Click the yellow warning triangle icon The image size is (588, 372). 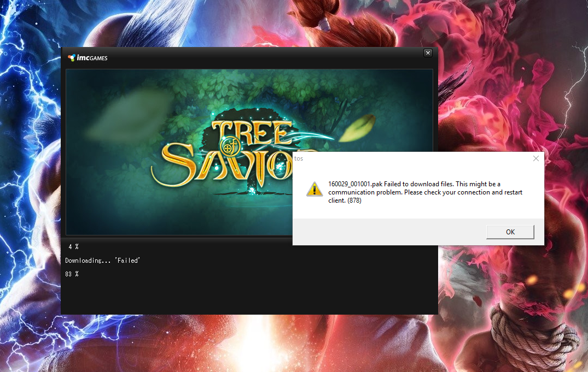click(314, 189)
